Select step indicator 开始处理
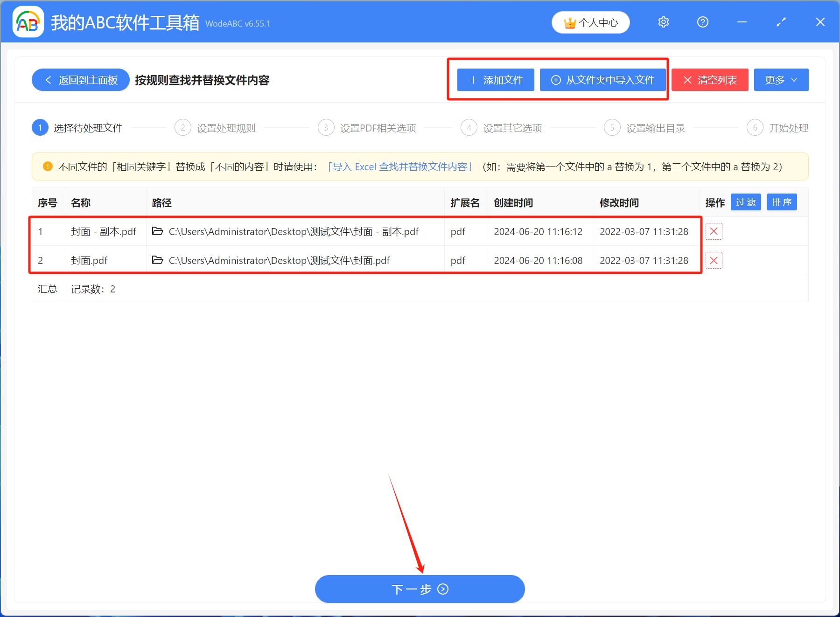The width and height of the screenshot is (840, 617). [x=788, y=128]
